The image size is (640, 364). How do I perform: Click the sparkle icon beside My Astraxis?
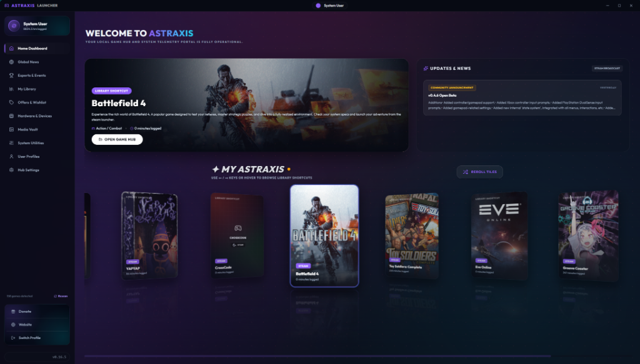[216, 169]
